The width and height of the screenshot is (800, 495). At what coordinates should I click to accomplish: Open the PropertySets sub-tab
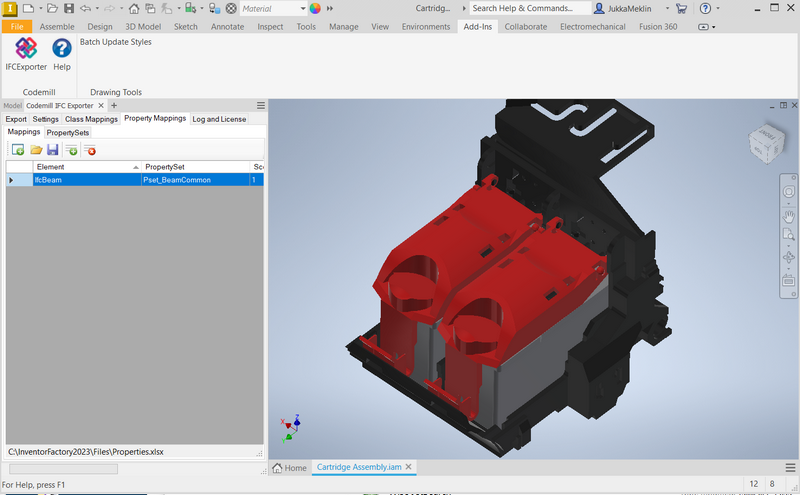click(x=67, y=132)
